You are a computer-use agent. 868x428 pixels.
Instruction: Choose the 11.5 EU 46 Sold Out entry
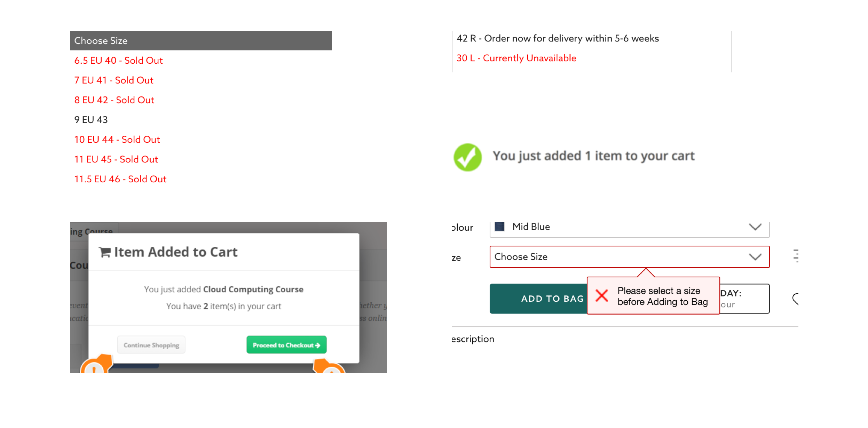pyautogui.click(x=120, y=179)
